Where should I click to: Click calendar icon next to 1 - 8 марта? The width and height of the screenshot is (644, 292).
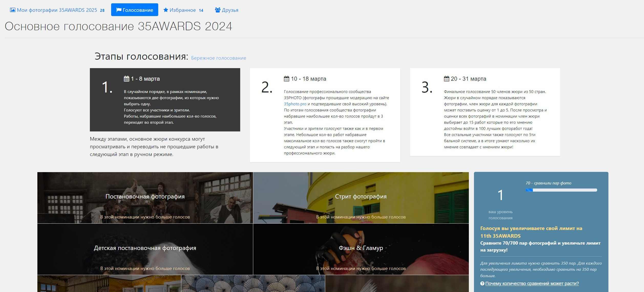coord(126,79)
